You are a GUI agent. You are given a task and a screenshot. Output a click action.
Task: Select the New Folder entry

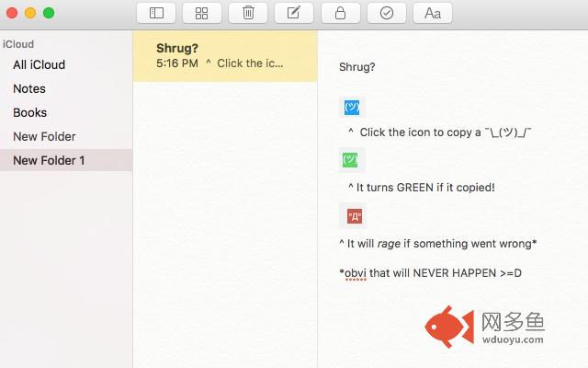pos(44,136)
